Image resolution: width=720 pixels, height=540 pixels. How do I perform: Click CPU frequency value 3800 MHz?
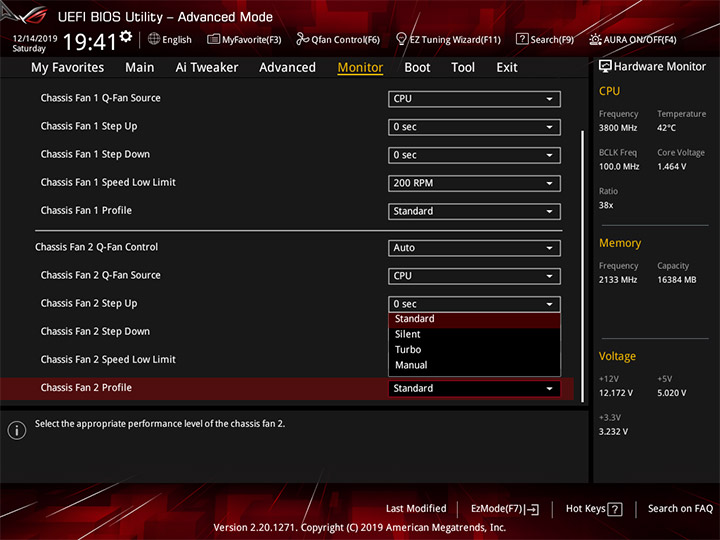(x=618, y=128)
